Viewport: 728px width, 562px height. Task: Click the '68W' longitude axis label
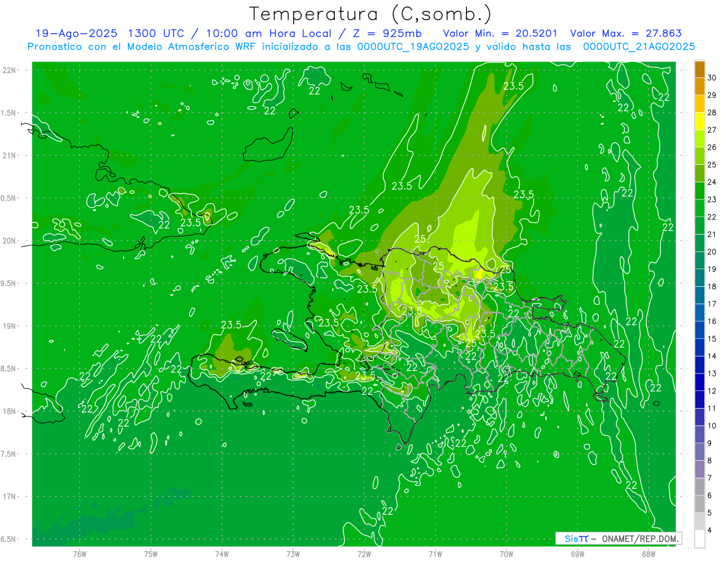click(x=648, y=554)
